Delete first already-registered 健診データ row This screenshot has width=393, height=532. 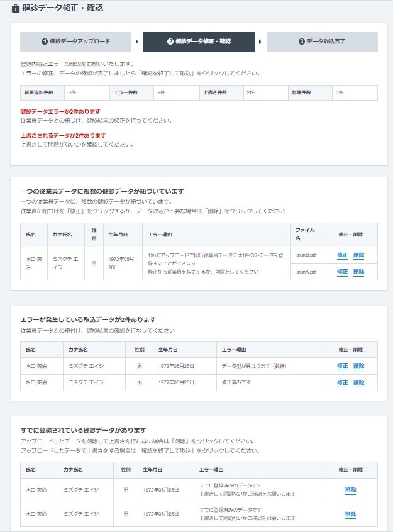click(350, 490)
